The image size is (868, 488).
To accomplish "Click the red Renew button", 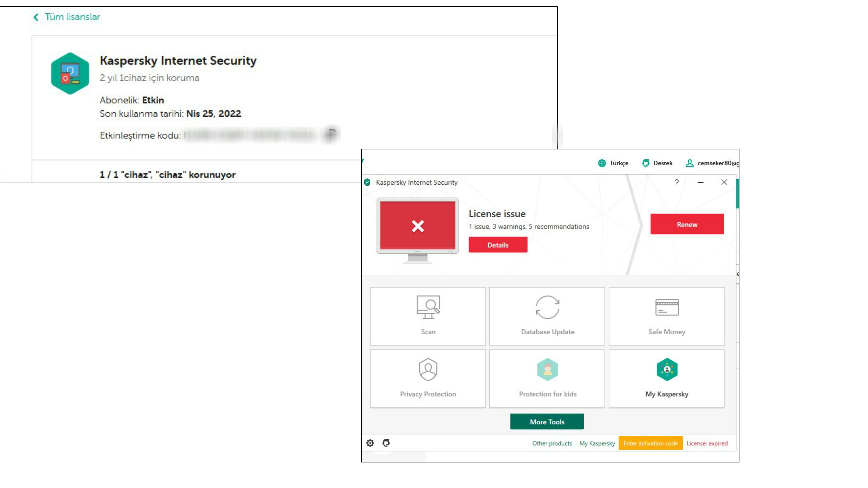I will tap(687, 224).
